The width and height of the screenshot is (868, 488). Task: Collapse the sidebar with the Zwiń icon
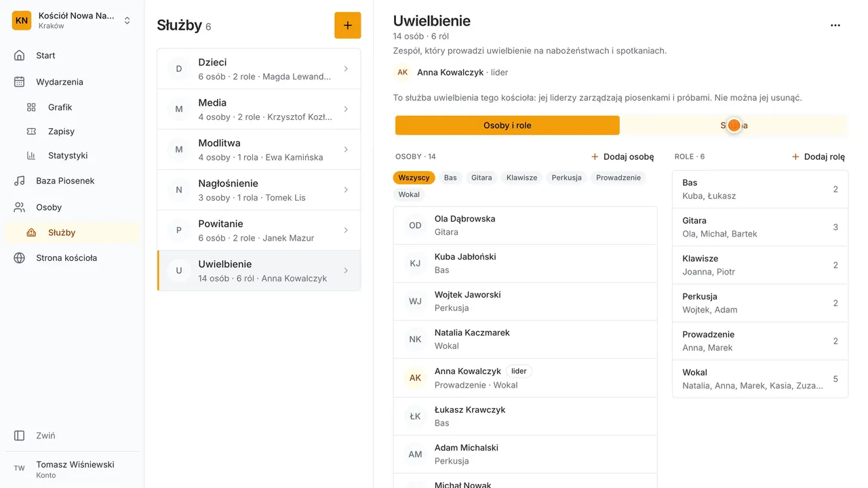[x=20, y=436]
